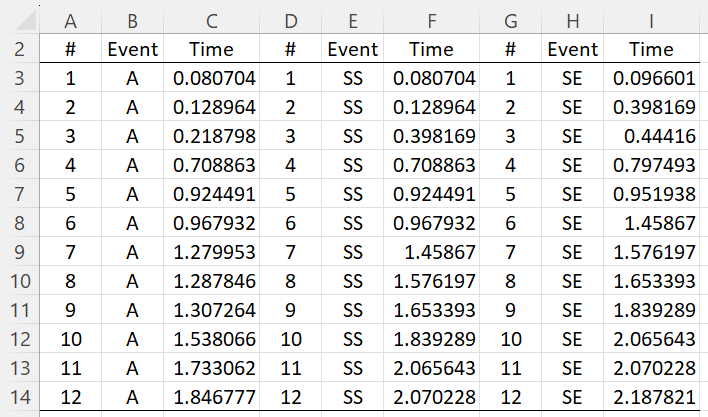Viewport: 708px width, 417px height.
Task: Select column A header
Action: click(x=70, y=21)
